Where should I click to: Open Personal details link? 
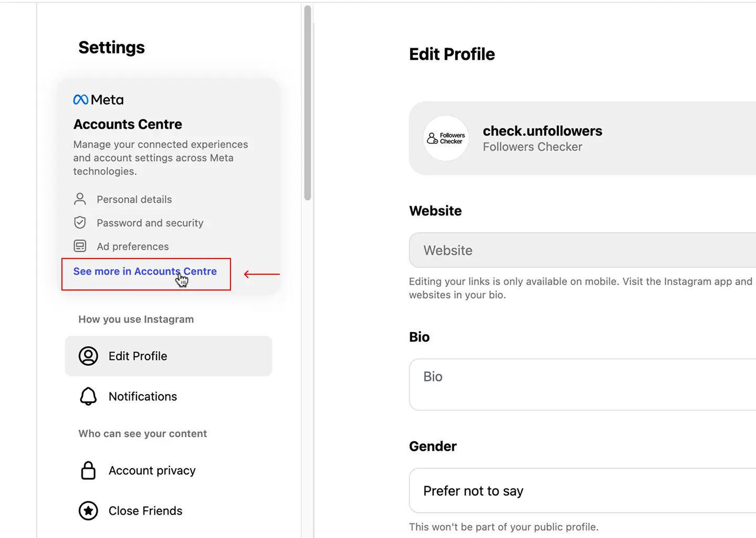[x=134, y=200]
